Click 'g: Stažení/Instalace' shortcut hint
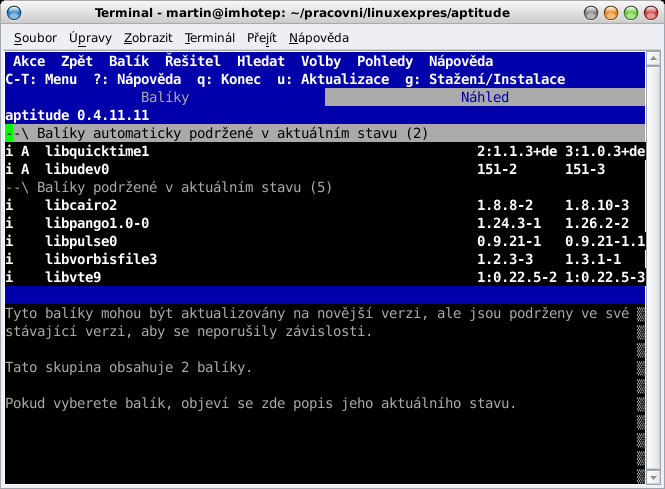 [485, 79]
